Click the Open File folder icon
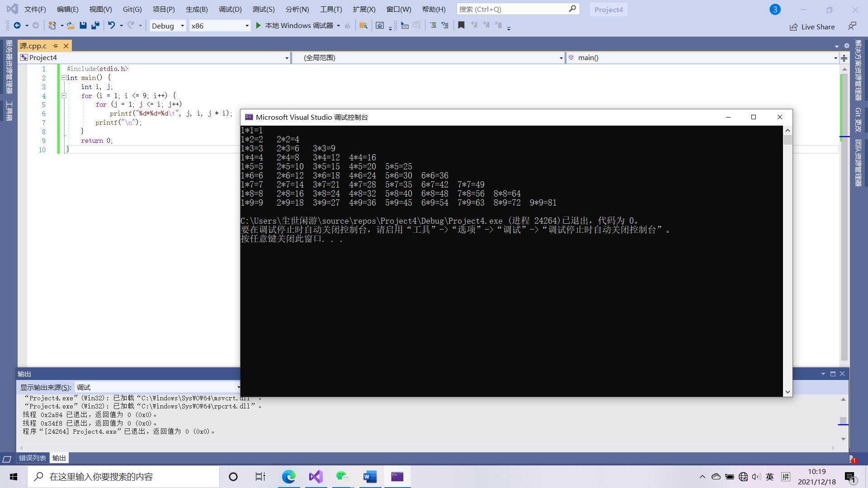This screenshot has height=488, width=868. pyautogui.click(x=71, y=26)
